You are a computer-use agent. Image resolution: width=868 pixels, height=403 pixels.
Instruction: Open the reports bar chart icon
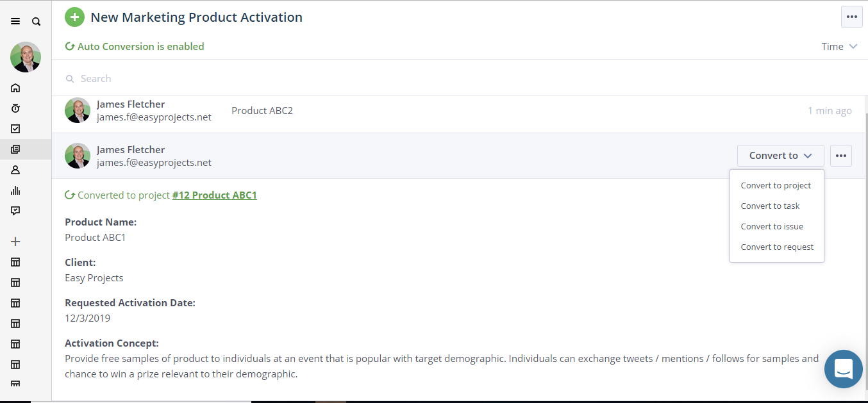click(x=15, y=190)
